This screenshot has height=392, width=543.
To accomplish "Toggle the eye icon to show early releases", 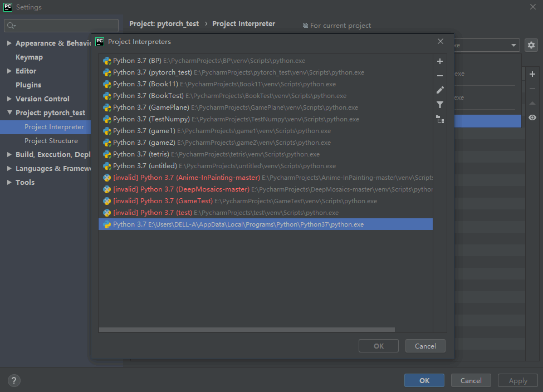I will point(532,117).
